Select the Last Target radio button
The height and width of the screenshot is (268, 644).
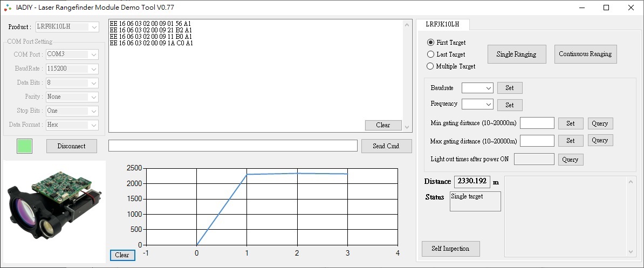(430, 54)
